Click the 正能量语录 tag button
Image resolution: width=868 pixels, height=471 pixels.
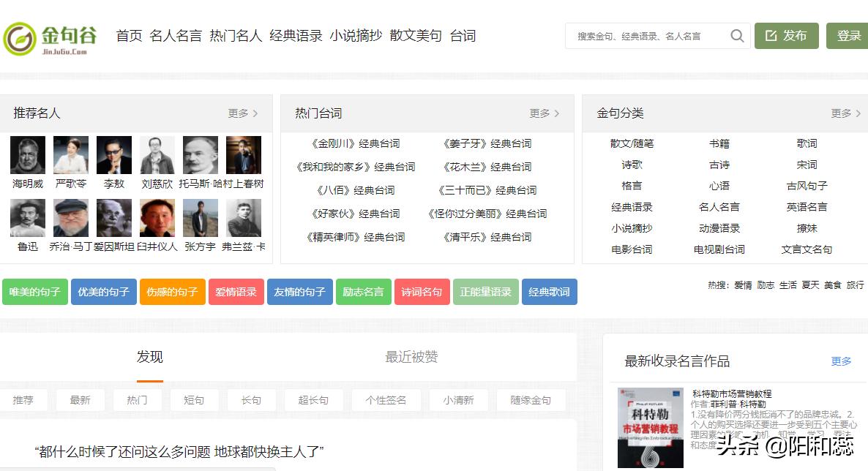pyautogui.click(x=485, y=291)
